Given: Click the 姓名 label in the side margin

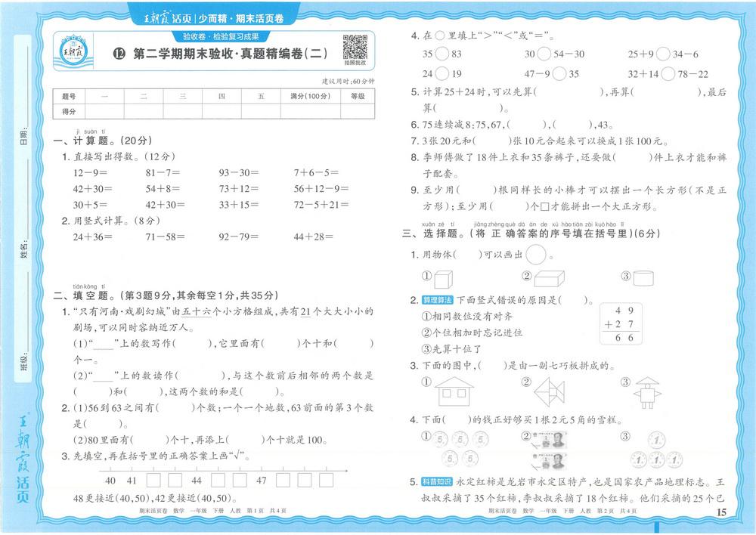Looking at the screenshot, I should [x=23, y=251].
